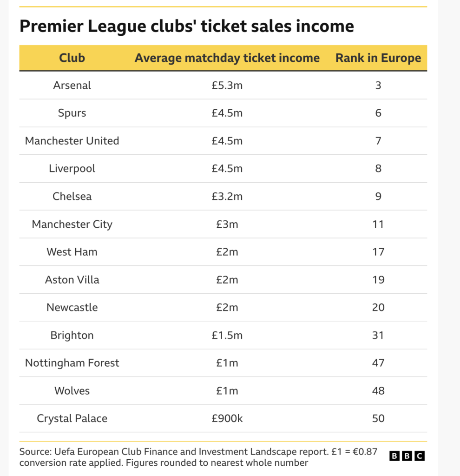This screenshot has height=476, width=460.
Task: Click the Nottingham Forest club name
Action: click(72, 363)
